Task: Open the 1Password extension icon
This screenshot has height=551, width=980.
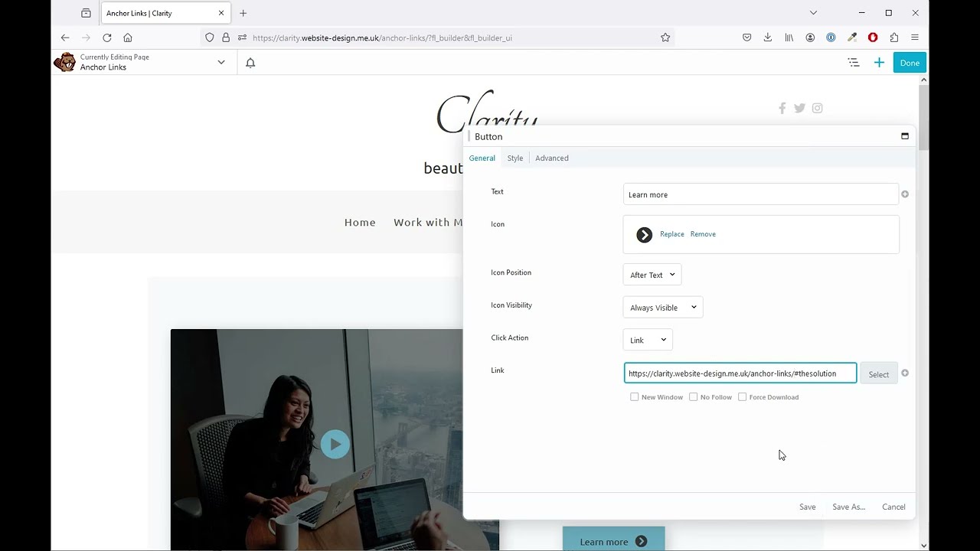Action: 831,37
